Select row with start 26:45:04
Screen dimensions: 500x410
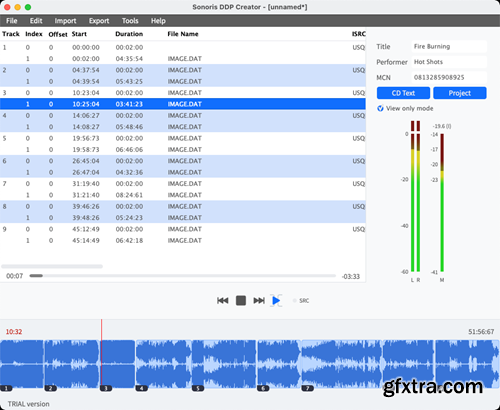click(183, 161)
